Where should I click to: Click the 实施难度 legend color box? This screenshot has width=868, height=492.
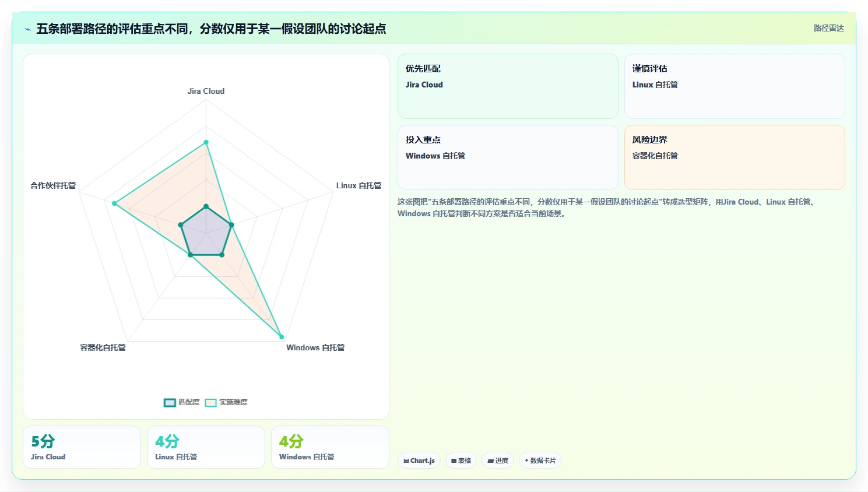click(x=210, y=402)
